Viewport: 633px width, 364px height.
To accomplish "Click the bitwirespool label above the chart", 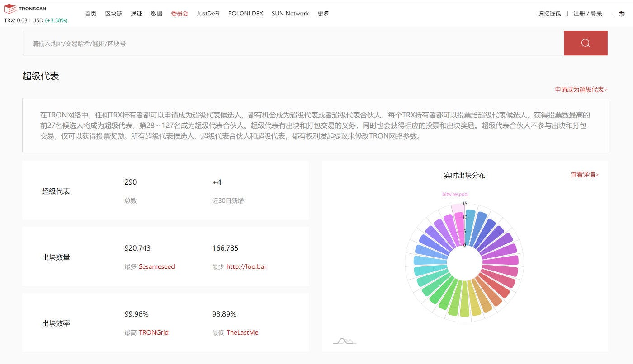I will pos(455,194).
